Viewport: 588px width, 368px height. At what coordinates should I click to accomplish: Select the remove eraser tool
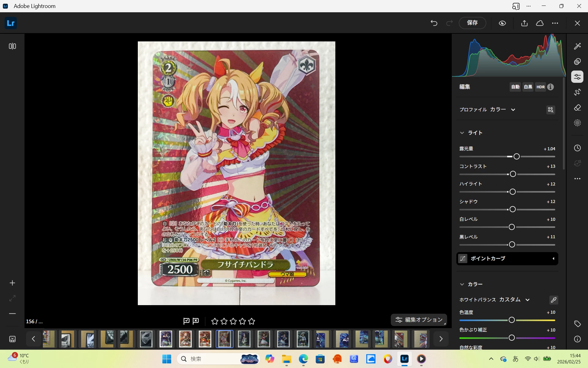tap(577, 108)
